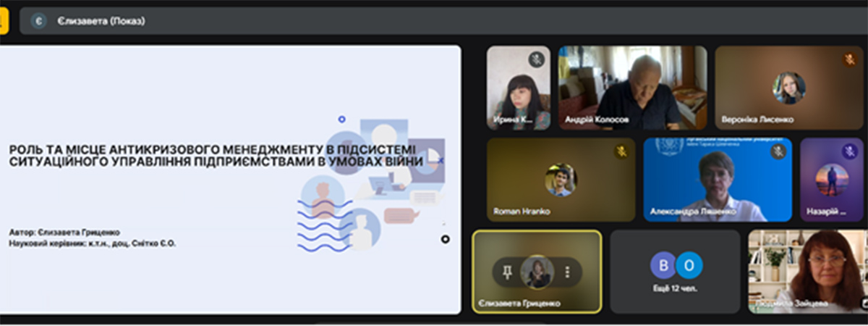The height and width of the screenshot is (326, 868).
Task: Select Єлизавета (Показ) presentation tab title
Action: coord(101,21)
